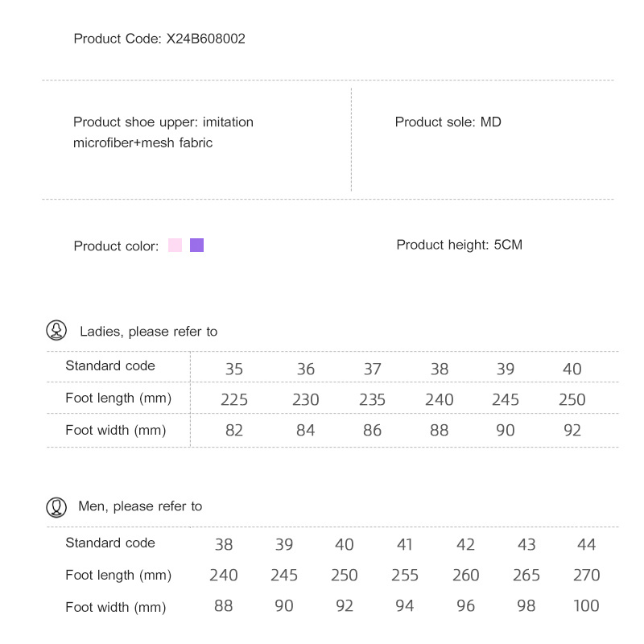
Task: Click the men profile icon
Action: tap(56, 506)
